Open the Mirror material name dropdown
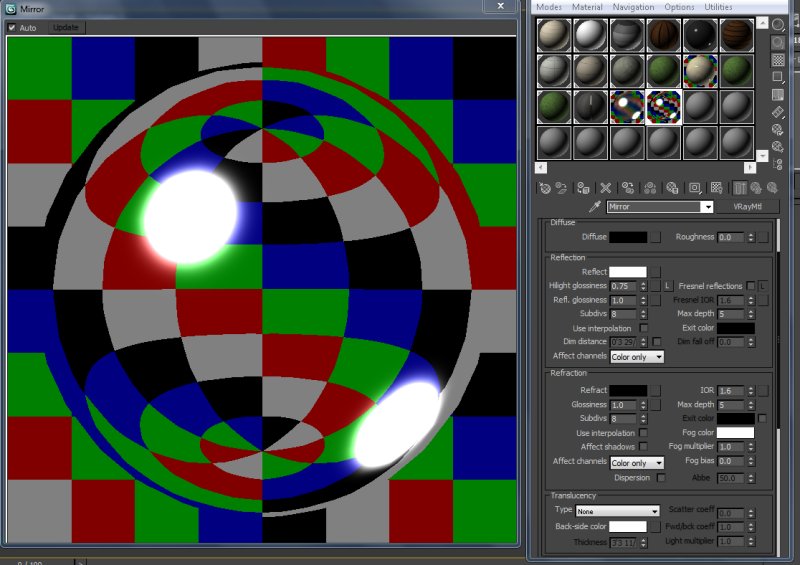The height and width of the screenshot is (565, 800). [x=707, y=207]
